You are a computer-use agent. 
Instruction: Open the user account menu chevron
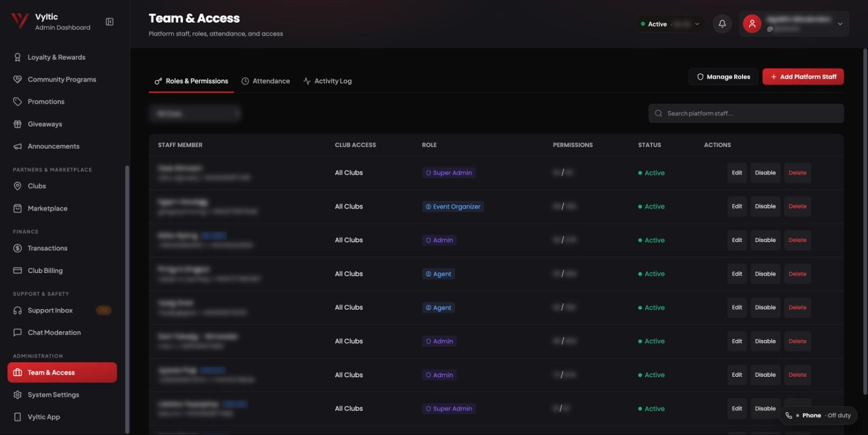click(840, 24)
